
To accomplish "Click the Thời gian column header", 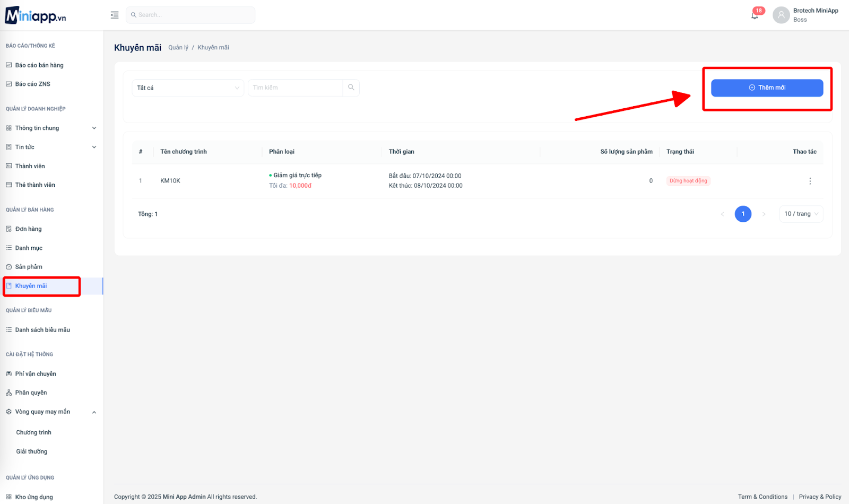I will pos(401,152).
